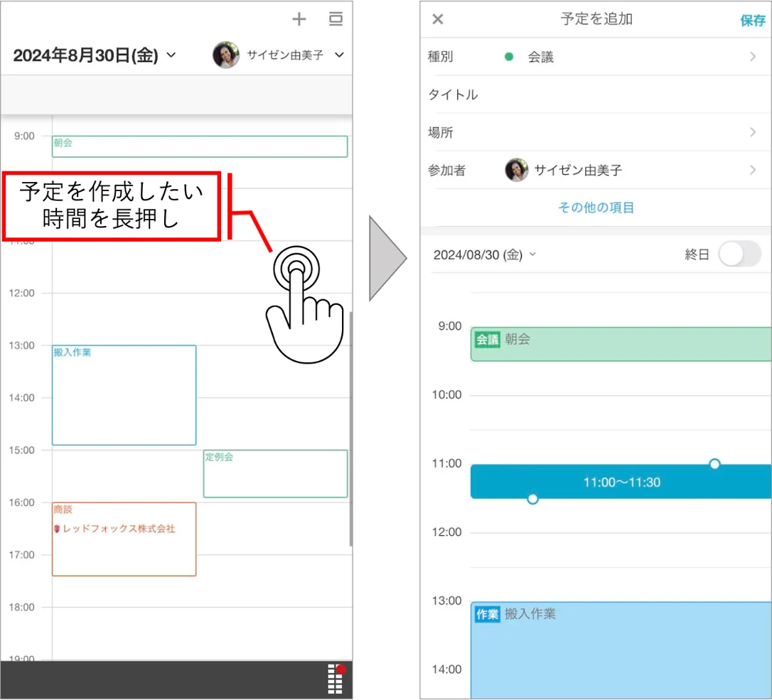Open 場所 location row

pos(596,132)
